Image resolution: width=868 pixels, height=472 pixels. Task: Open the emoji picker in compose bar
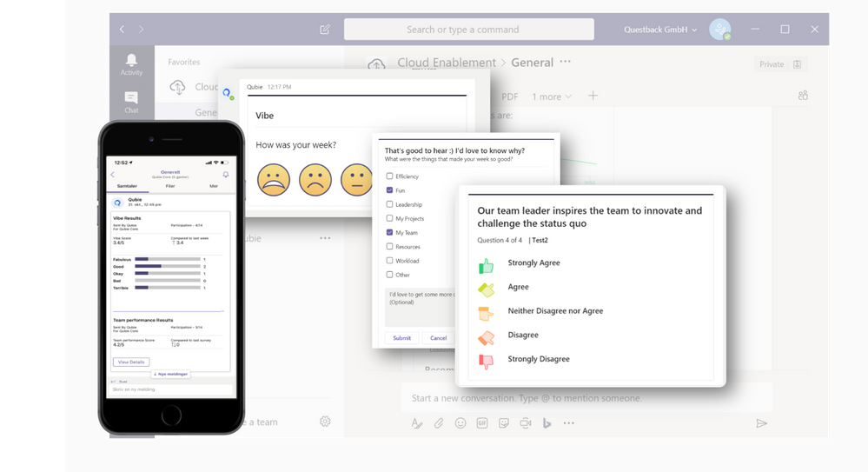(461, 423)
